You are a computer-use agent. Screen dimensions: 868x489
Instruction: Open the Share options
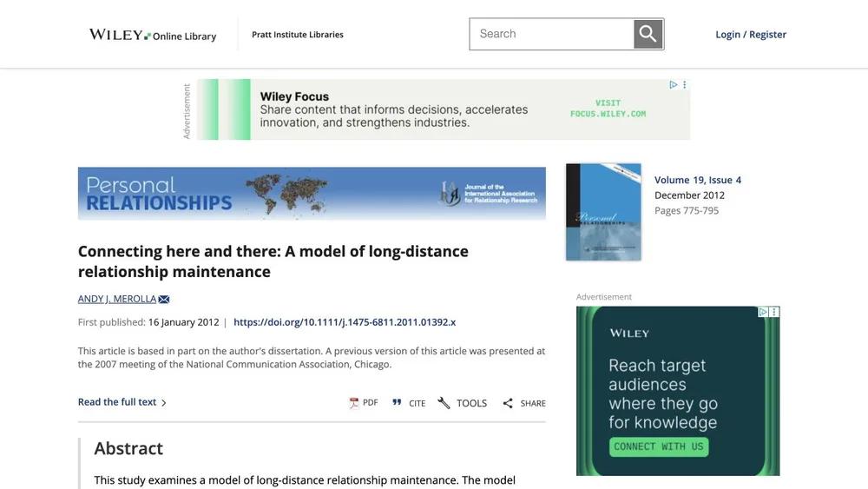[x=524, y=403]
